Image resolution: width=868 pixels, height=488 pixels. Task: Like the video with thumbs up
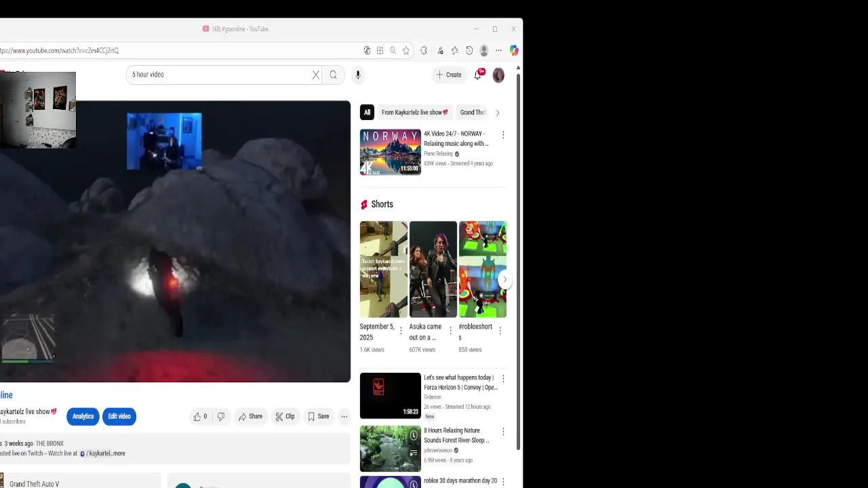200,417
